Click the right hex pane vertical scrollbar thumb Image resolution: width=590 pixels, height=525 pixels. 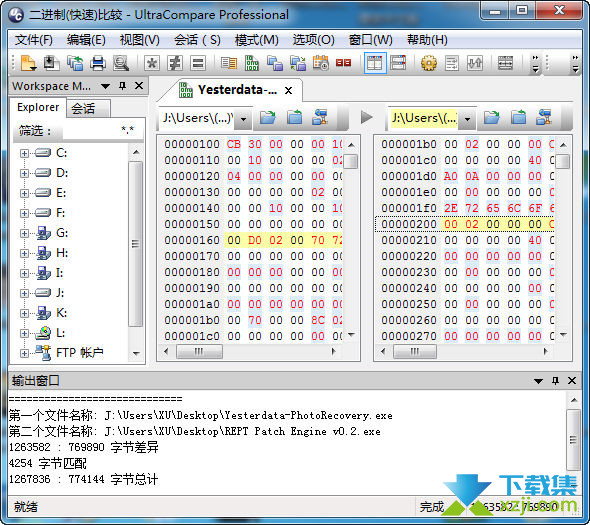(x=563, y=161)
